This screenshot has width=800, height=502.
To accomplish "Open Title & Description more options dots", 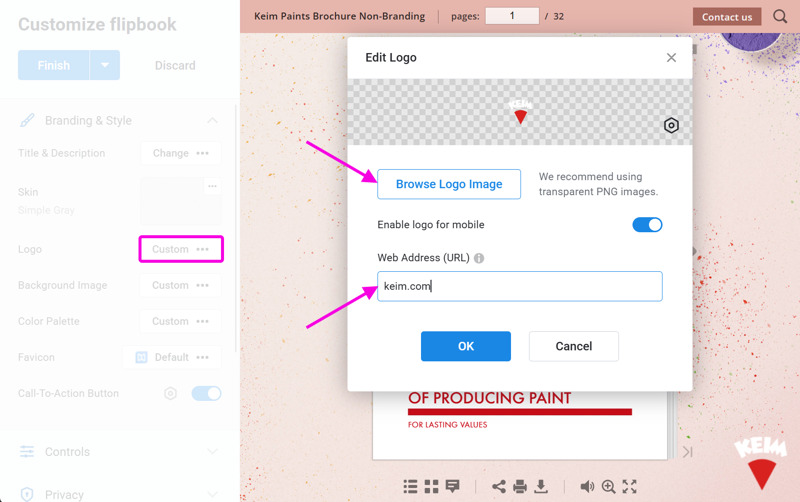I will pos(203,153).
